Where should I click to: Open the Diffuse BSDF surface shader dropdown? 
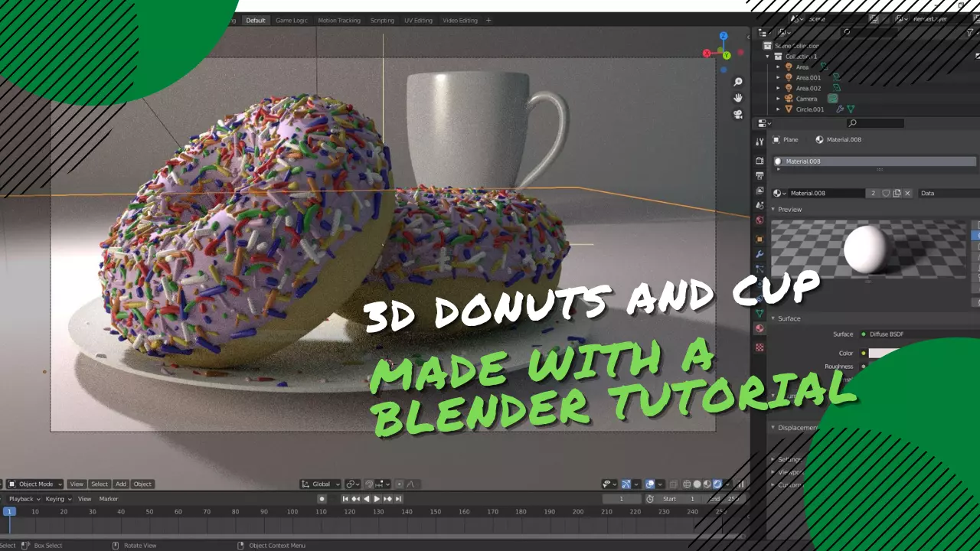[919, 334]
